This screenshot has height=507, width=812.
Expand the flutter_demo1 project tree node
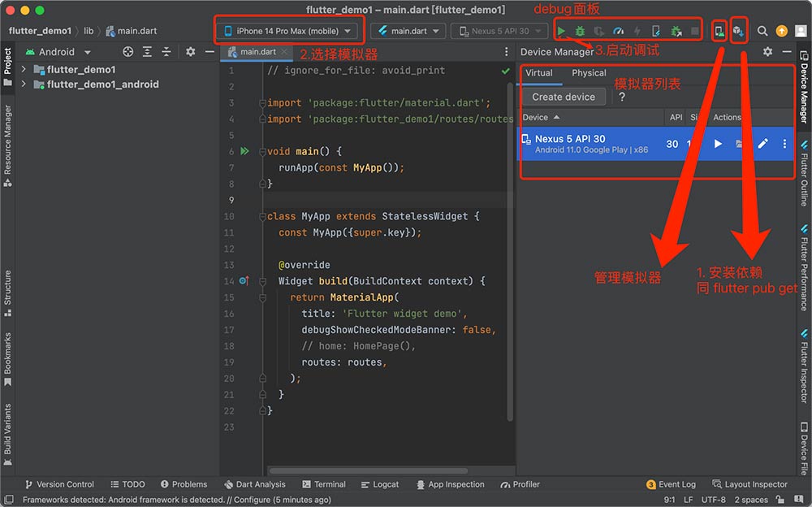tap(24, 70)
